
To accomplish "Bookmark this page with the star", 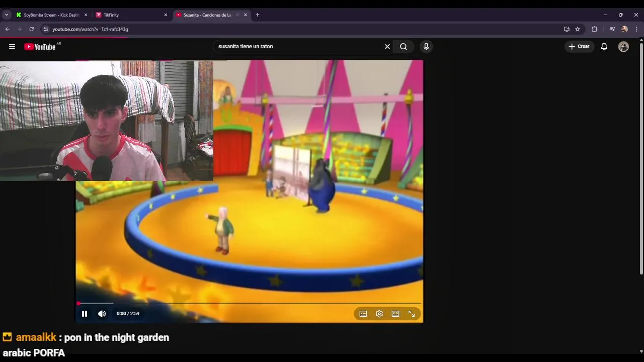I will [x=578, y=29].
